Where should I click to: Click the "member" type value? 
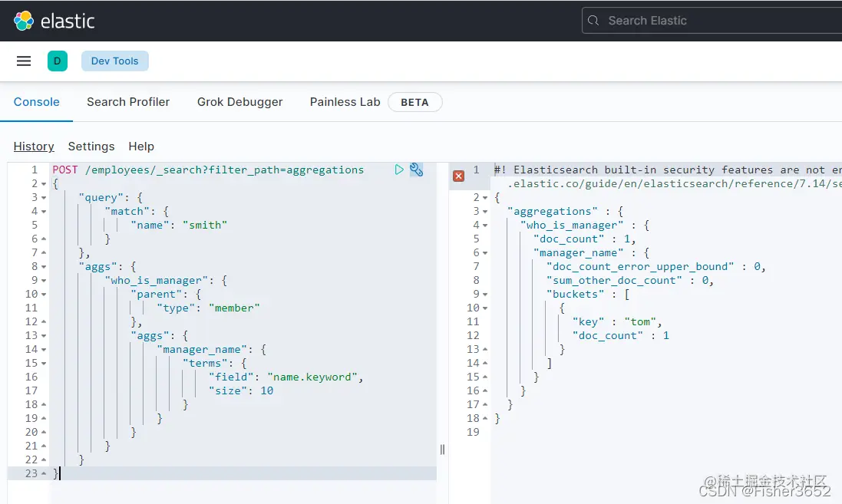pos(234,308)
